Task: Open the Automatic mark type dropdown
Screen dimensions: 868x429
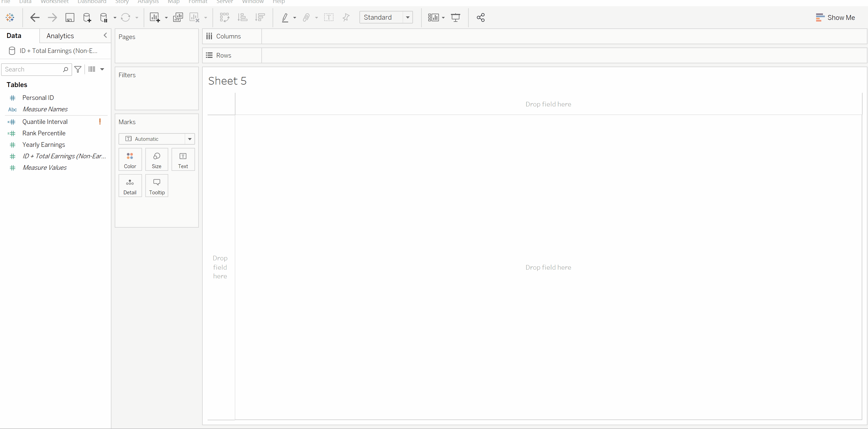Action: 190,139
